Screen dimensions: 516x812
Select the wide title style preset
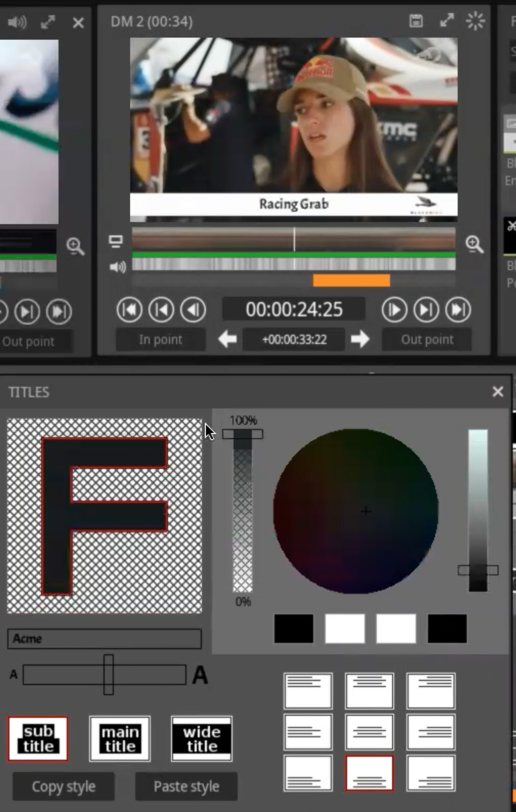pyautogui.click(x=202, y=739)
